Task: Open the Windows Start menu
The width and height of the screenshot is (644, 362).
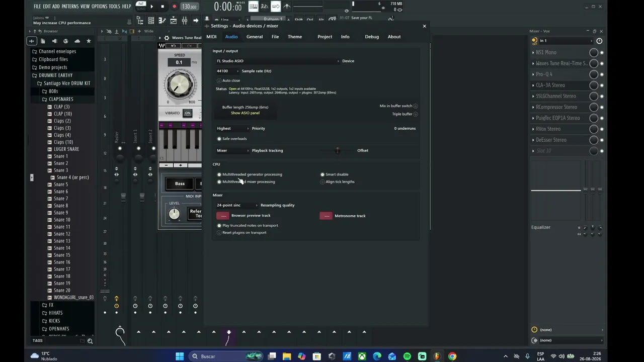Action: click(180, 356)
